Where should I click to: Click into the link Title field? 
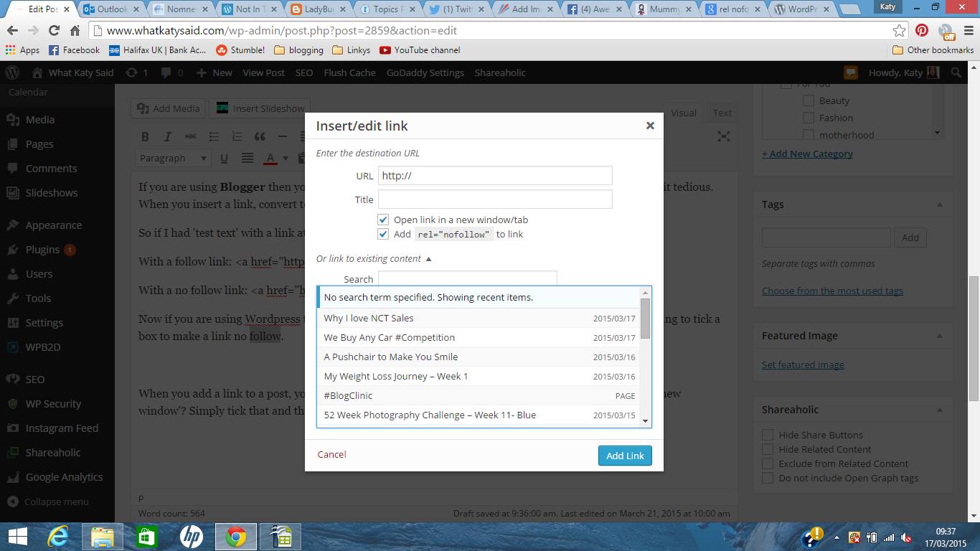[495, 199]
